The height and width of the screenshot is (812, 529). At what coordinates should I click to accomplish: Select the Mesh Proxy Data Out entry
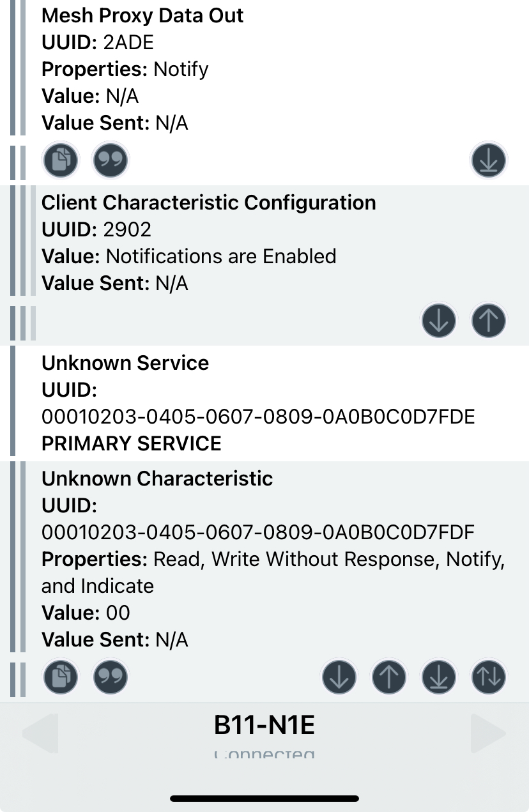(264, 69)
